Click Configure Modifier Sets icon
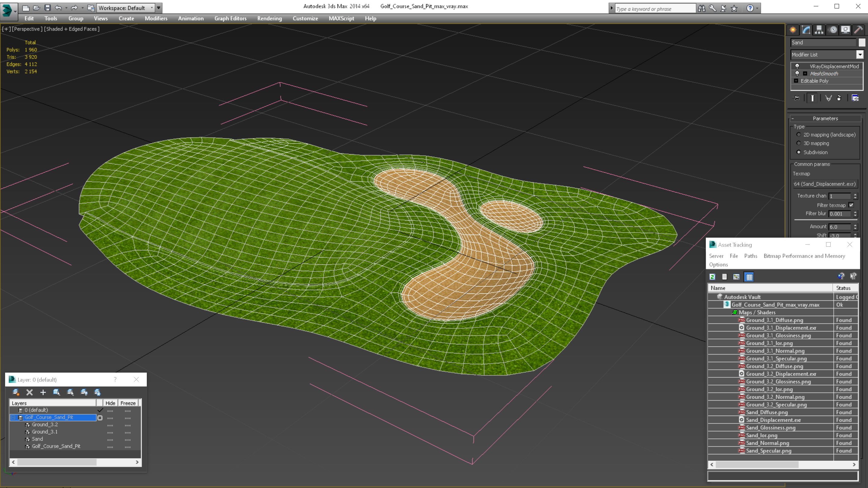 coord(855,98)
